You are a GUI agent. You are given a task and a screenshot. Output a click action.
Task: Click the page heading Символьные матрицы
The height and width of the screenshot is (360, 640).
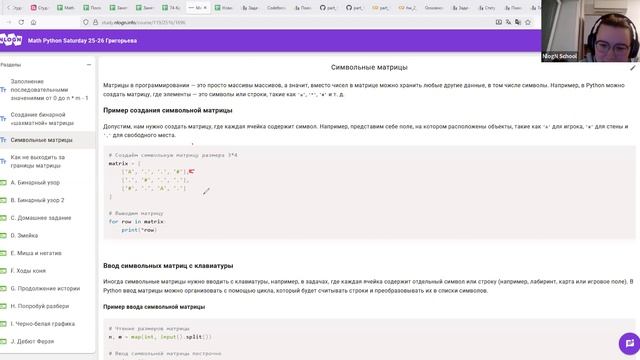tap(369, 67)
